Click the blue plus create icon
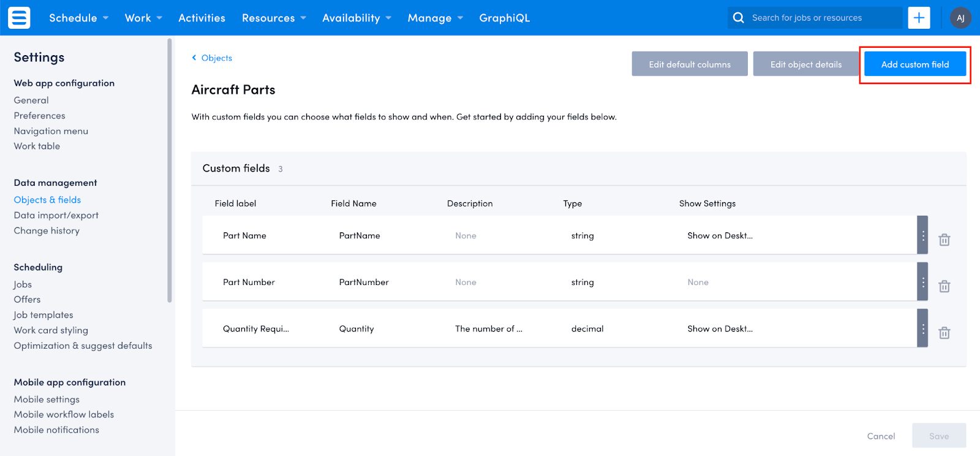This screenshot has height=456, width=980. tap(919, 18)
